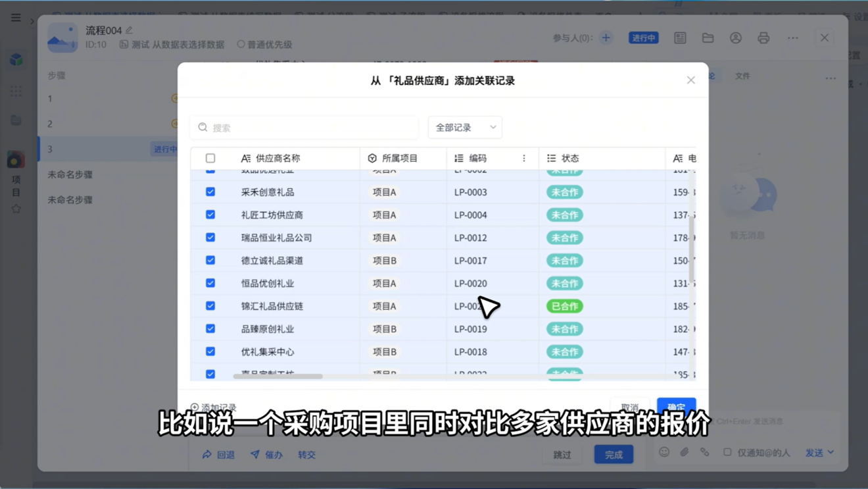Image resolution: width=868 pixels, height=489 pixels.
Task: Uncheck the 礼匠工坊供应商 row checkbox
Action: 210,215
